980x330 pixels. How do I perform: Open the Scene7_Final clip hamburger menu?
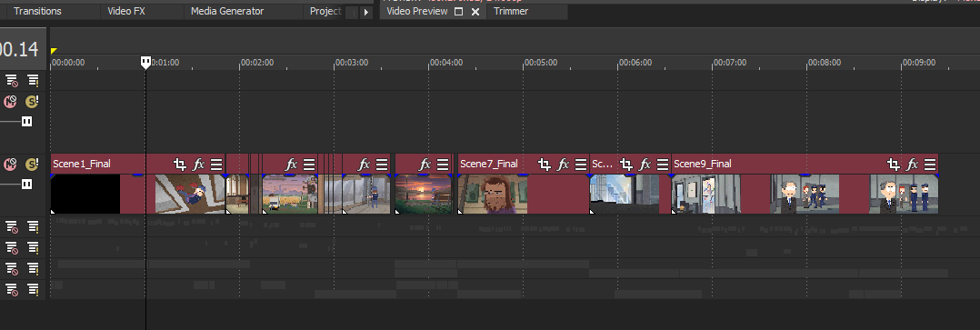tap(581, 165)
